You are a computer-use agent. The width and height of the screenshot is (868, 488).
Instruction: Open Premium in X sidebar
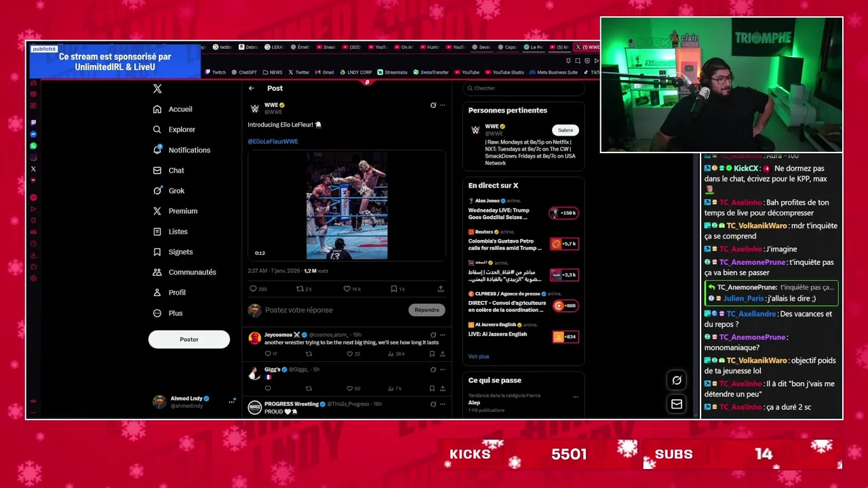pos(176,211)
